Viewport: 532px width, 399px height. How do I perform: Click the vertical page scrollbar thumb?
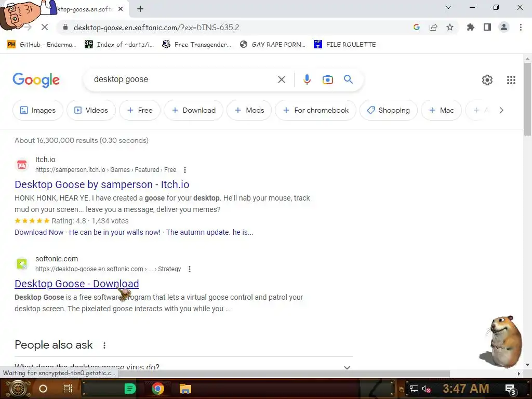coord(527,99)
